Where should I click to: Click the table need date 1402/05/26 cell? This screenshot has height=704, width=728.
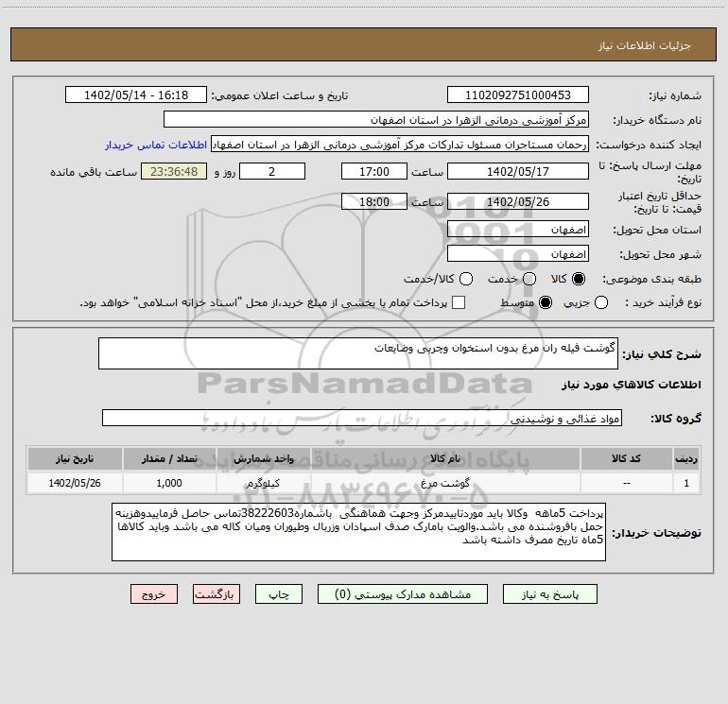click(75, 483)
